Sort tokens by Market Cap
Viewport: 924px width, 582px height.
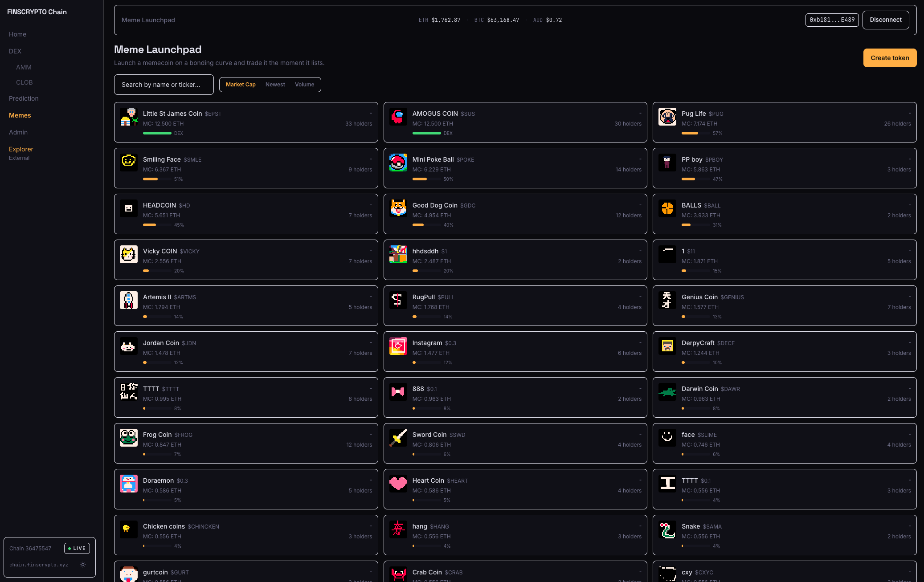[x=241, y=85]
